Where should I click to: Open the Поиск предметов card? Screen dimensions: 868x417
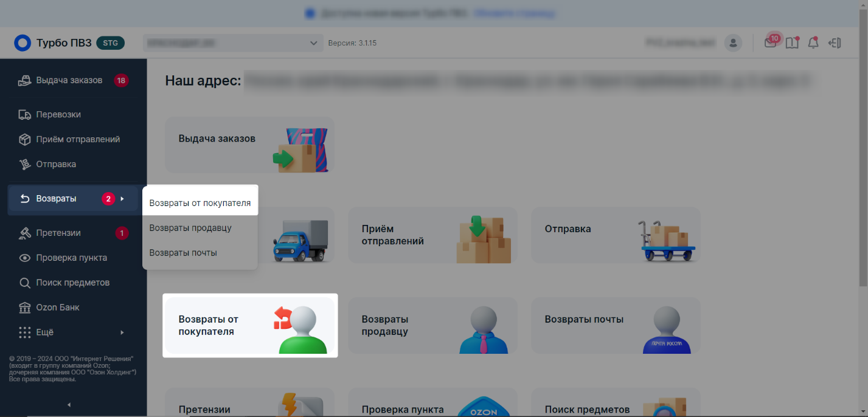pos(616,402)
